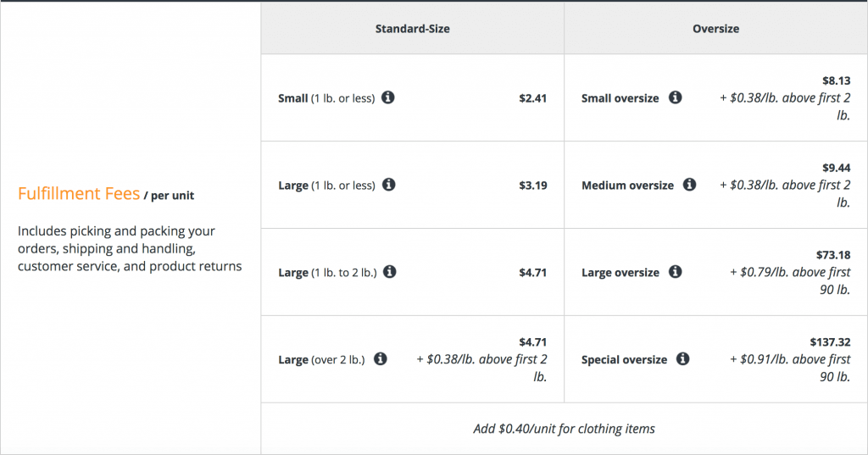Click the $137.32 Special oversize price

point(830,342)
